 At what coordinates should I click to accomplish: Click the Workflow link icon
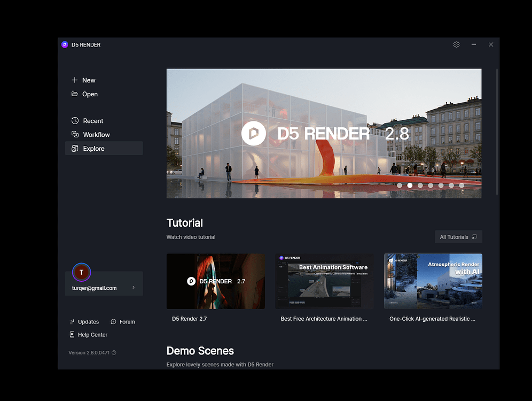pos(75,134)
